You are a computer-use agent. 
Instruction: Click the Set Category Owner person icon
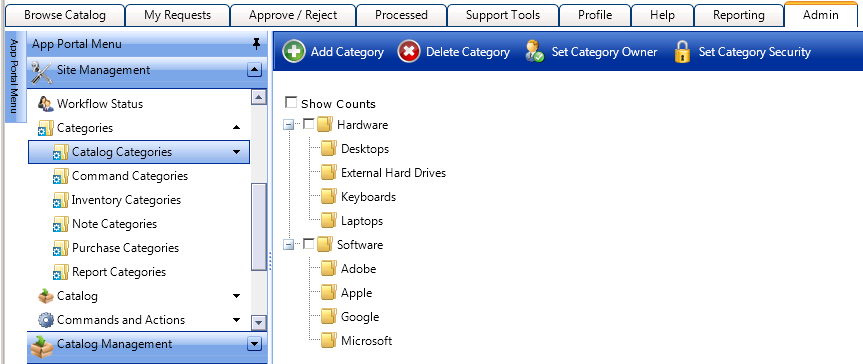coord(534,52)
